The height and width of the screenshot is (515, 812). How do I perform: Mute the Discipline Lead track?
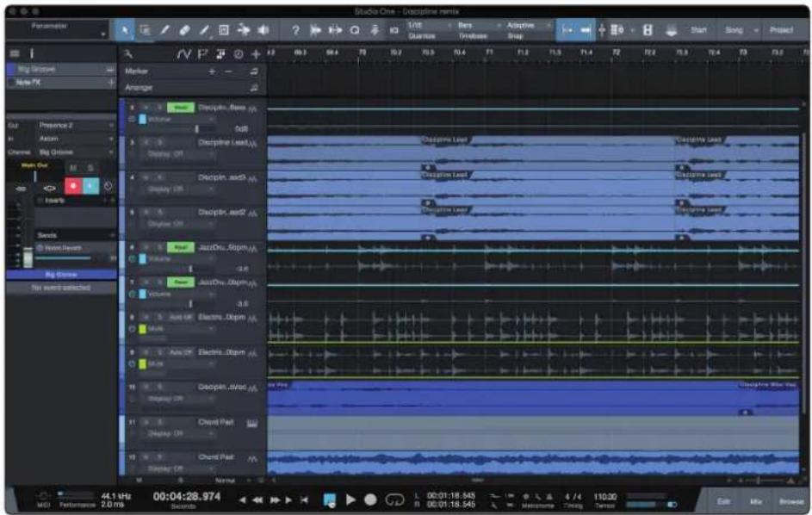pos(147,142)
